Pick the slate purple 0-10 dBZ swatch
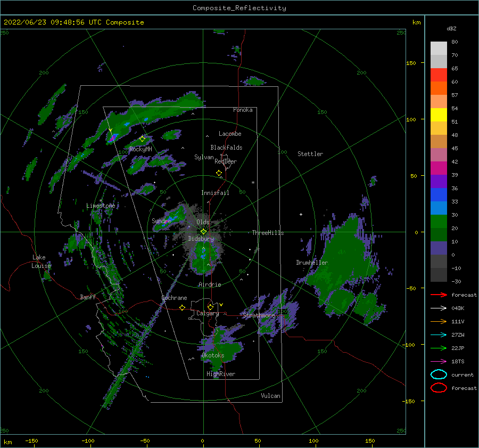 click(x=439, y=248)
